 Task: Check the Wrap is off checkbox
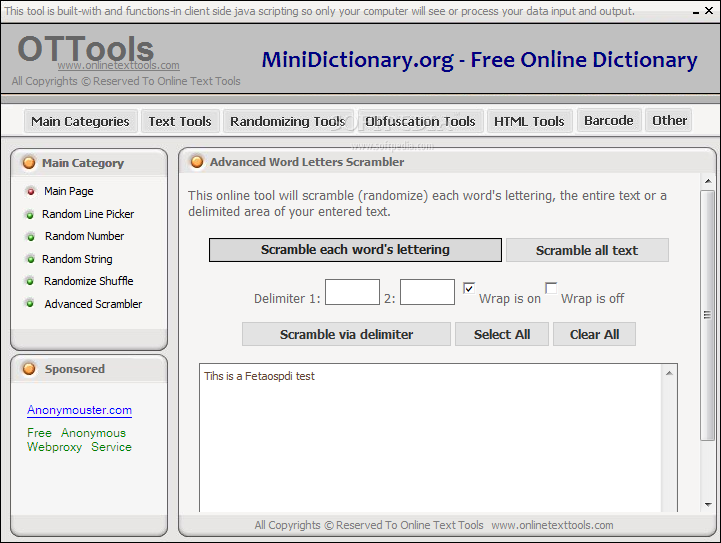[551, 288]
